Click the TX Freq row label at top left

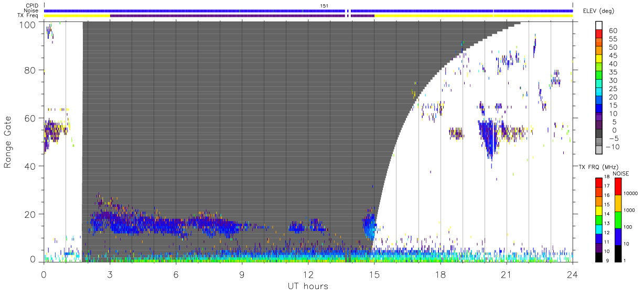(x=28, y=16)
